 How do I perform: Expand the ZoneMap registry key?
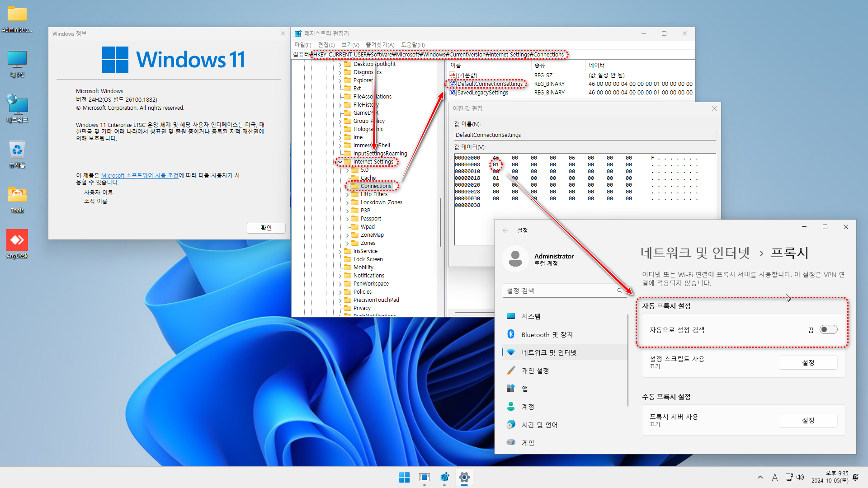(x=348, y=235)
